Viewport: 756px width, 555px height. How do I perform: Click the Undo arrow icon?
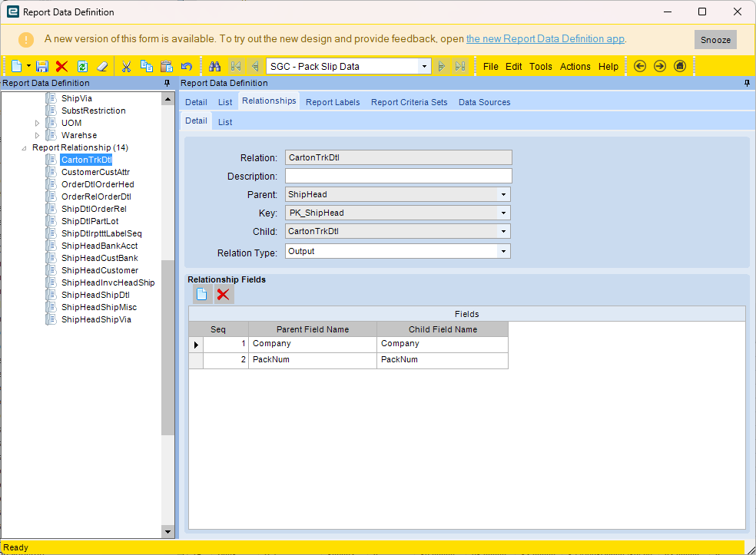(x=186, y=67)
